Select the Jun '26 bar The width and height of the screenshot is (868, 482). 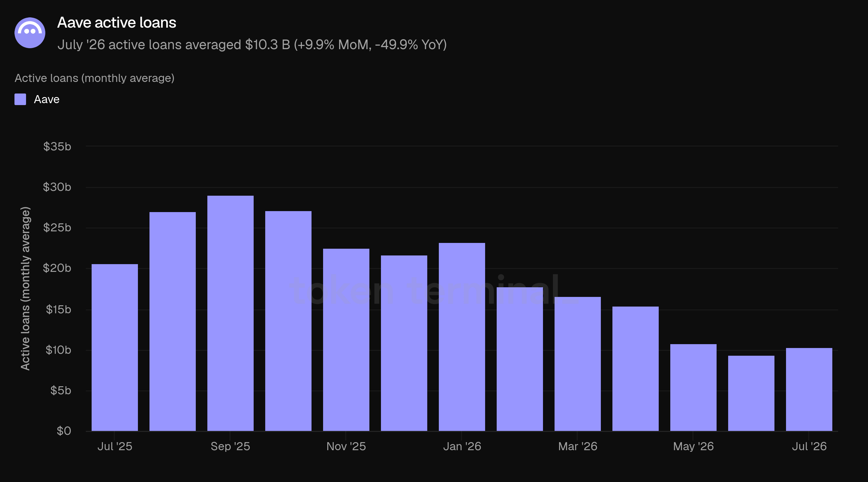pos(751,393)
